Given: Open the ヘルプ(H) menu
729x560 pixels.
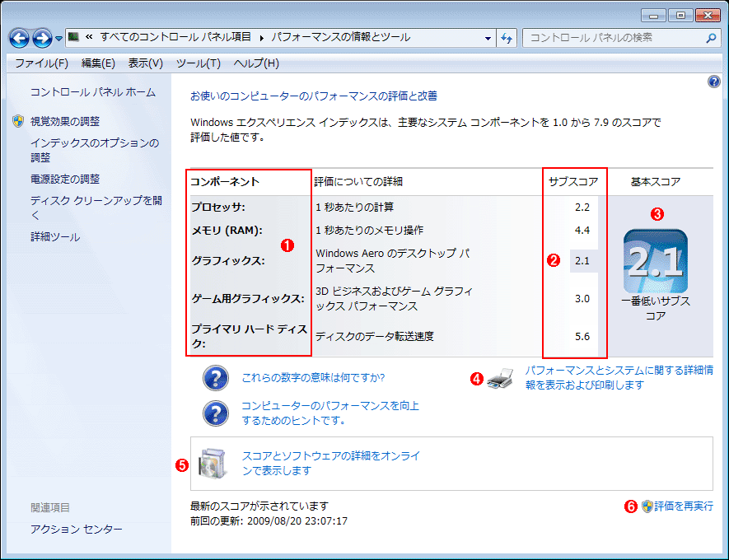Looking at the screenshot, I should pyautogui.click(x=256, y=63).
